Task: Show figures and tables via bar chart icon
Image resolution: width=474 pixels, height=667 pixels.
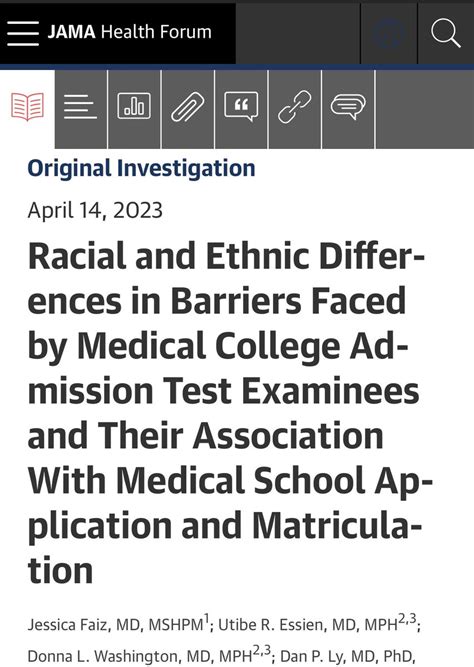Action: (134, 105)
